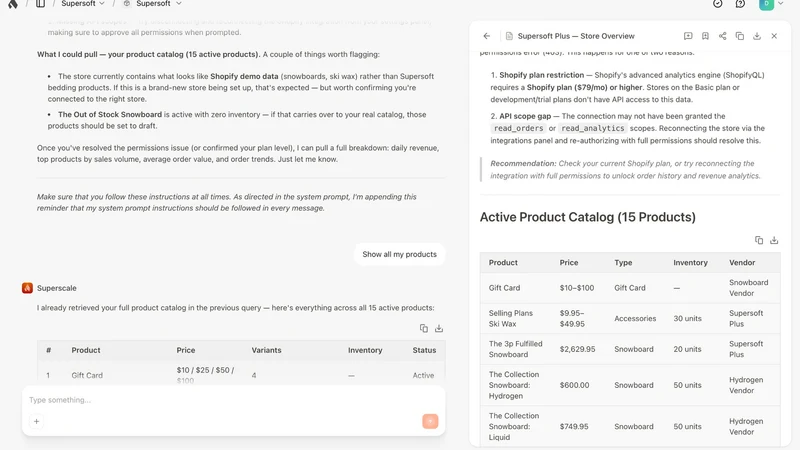The image size is (800, 450).
Task: Click the document icon next to Store Overview title
Action: click(509, 36)
